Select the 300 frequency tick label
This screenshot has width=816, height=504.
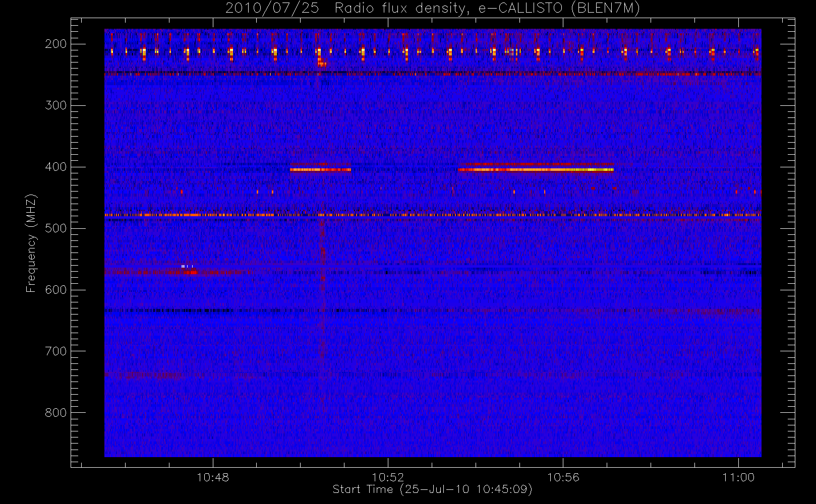(x=56, y=105)
